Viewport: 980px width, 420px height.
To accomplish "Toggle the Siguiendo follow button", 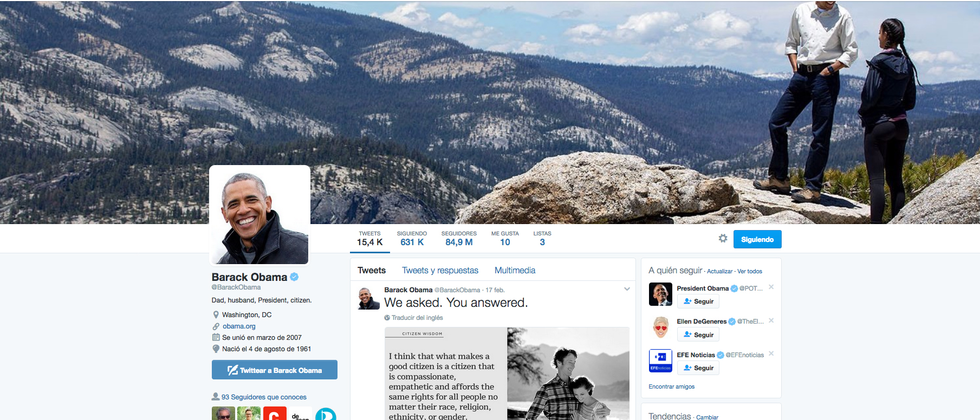I will point(757,239).
